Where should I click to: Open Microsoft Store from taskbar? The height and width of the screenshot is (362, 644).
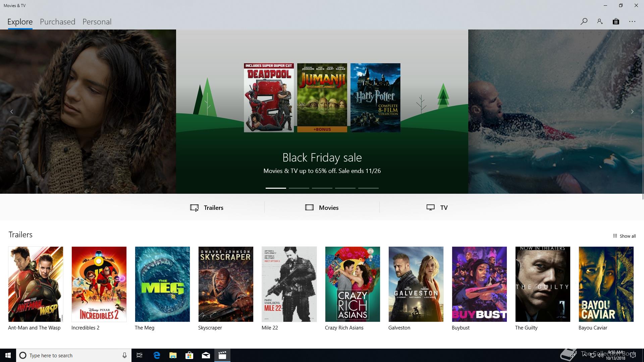point(190,355)
